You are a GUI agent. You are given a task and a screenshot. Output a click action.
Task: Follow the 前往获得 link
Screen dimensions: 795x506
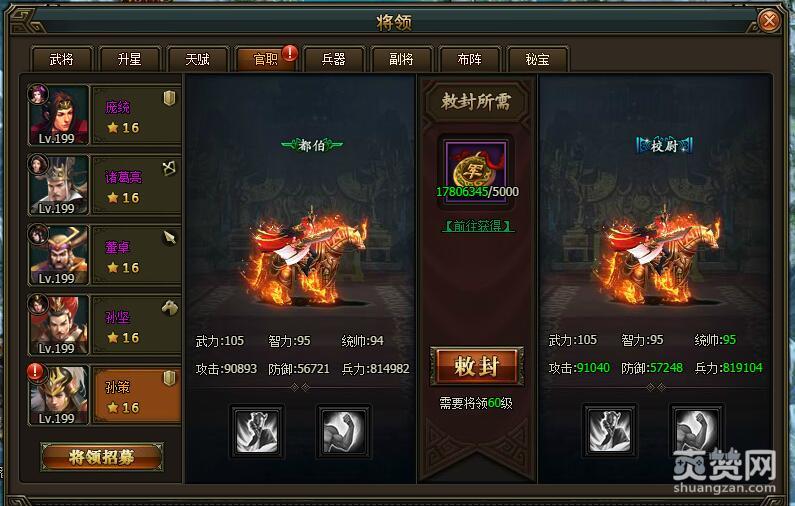[478, 226]
